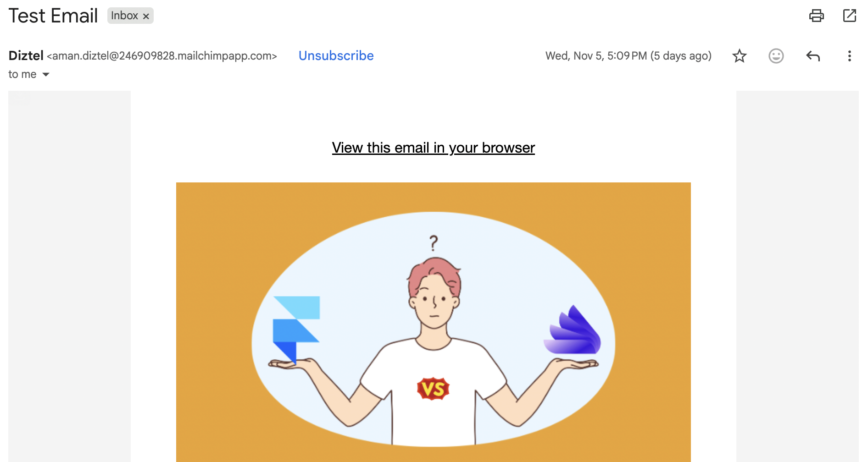Click the sender name Diztel
This screenshot has width=868, height=462.
(x=26, y=55)
